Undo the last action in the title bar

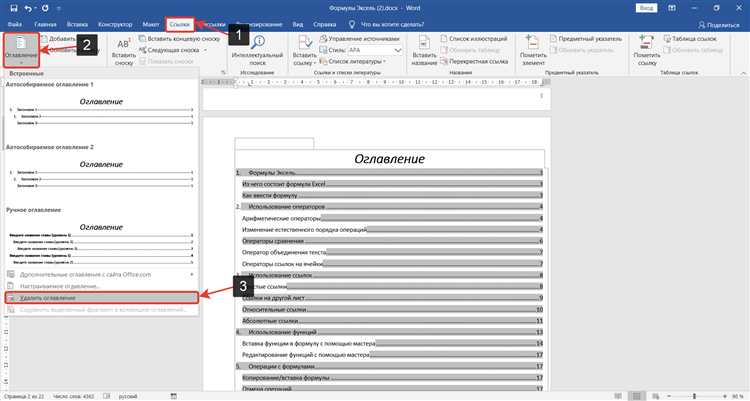coord(28,8)
